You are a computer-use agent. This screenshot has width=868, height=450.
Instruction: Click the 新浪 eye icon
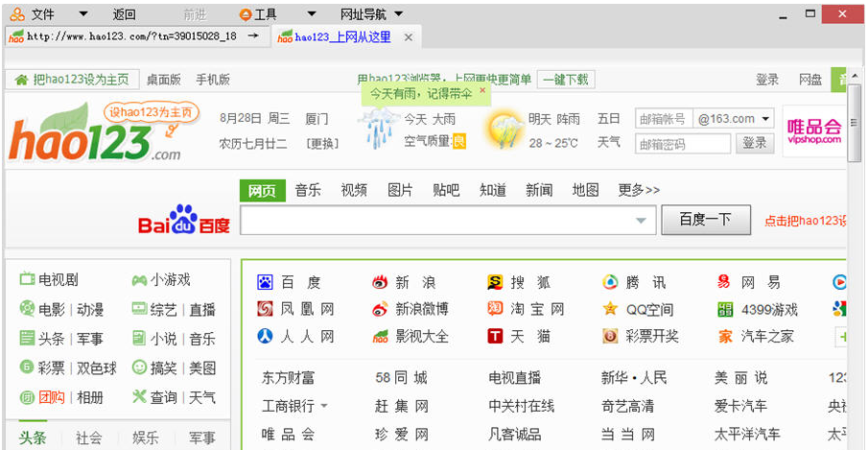[x=380, y=283]
